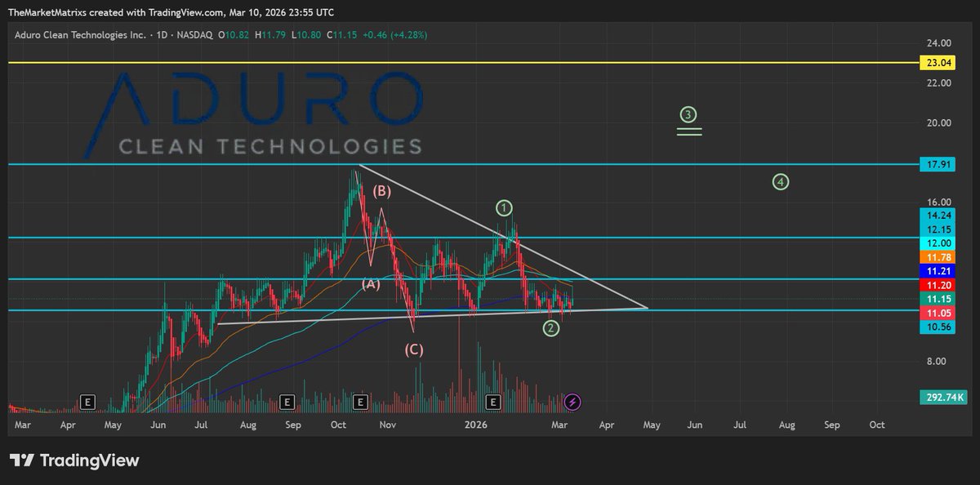Image resolution: width=980 pixels, height=485 pixels.
Task: Click the earnings E marker between August and September
Action: (x=287, y=402)
